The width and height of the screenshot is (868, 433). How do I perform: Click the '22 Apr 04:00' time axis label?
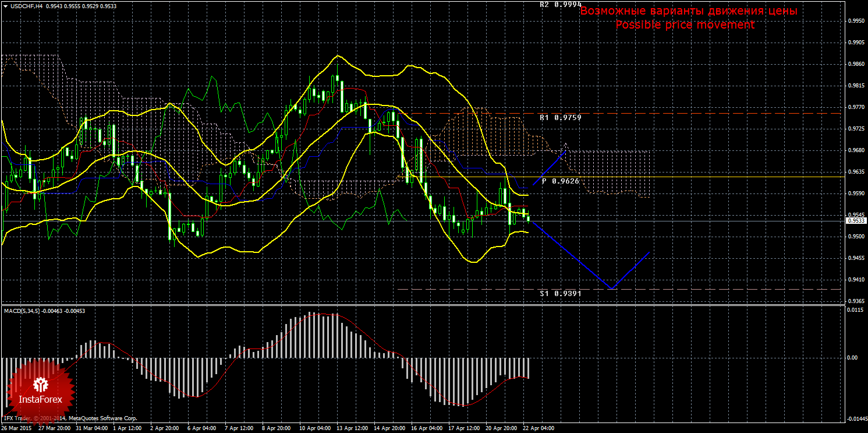point(538,428)
